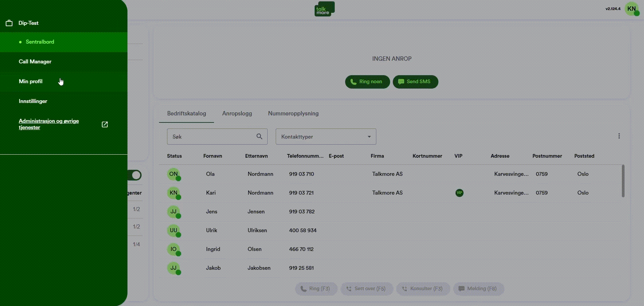Click the SMS icon on Send SMS button
644x306 pixels.
pyautogui.click(x=401, y=82)
